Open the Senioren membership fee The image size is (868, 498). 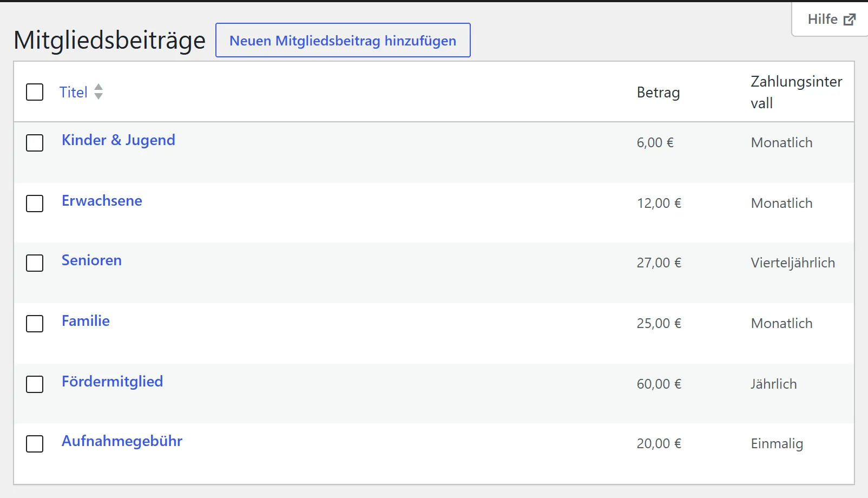tap(91, 260)
